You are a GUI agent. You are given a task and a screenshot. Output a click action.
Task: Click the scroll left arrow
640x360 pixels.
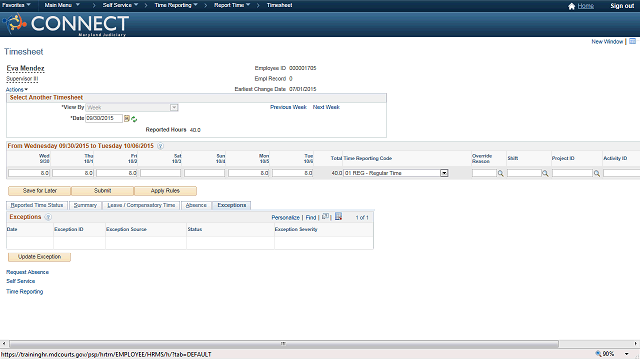[x=4, y=344]
